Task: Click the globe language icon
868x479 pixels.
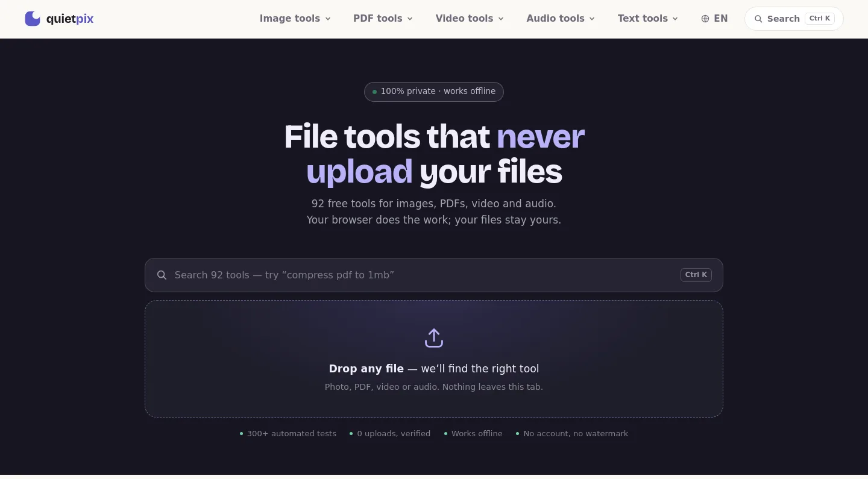Action: [x=705, y=19]
